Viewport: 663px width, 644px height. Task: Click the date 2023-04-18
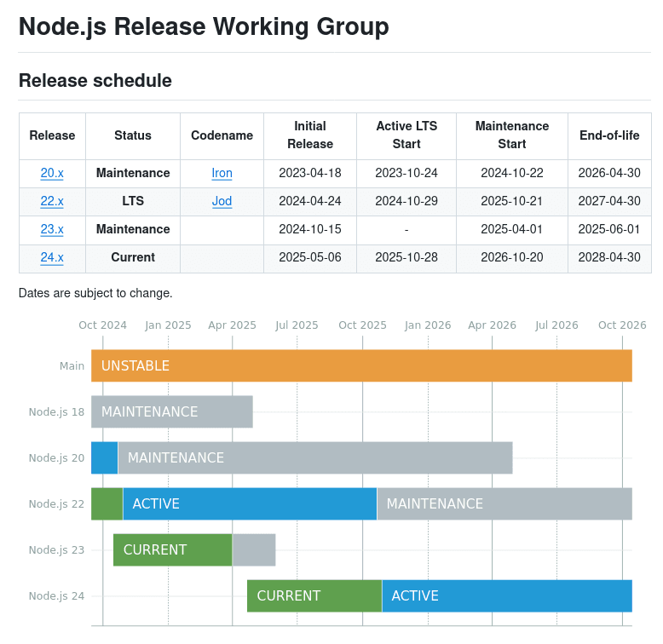pyautogui.click(x=310, y=173)
